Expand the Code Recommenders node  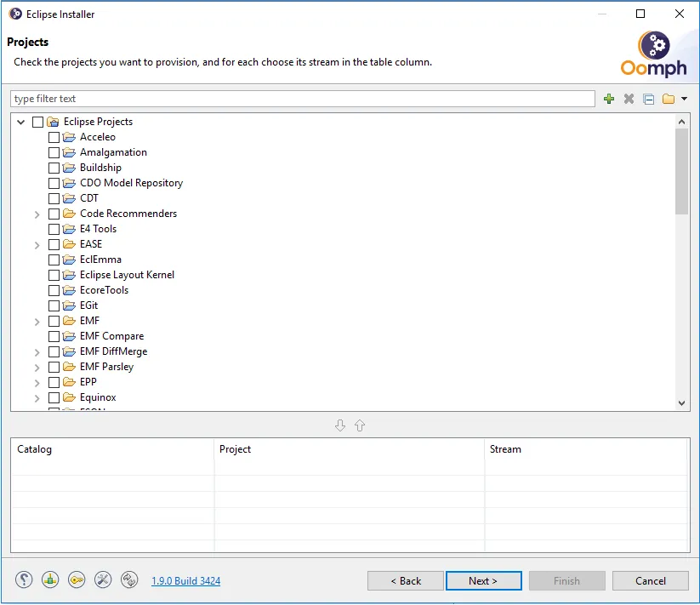click(x=37, y=214)
